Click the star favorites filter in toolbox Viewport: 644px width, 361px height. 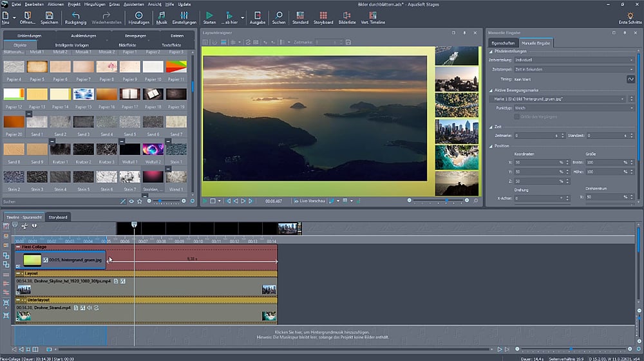pyautogui.click(x=140, y=201)
